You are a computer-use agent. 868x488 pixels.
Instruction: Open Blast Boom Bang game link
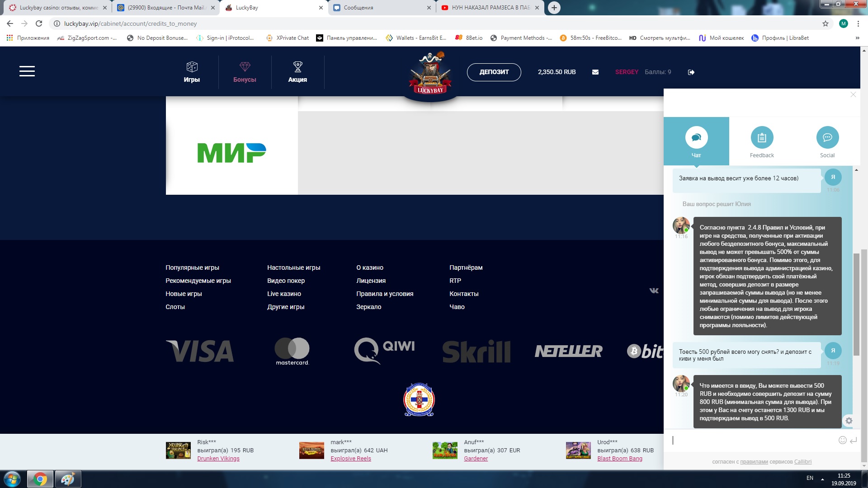620,459
